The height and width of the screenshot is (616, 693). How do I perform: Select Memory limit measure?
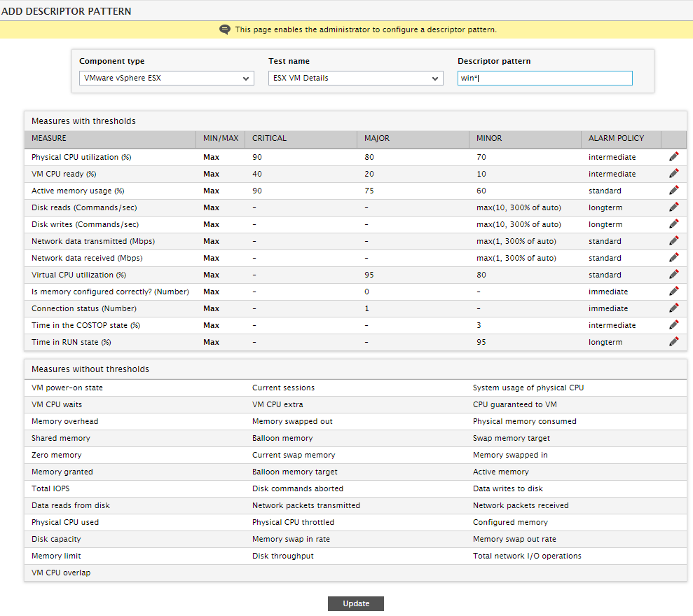[56, 556]
